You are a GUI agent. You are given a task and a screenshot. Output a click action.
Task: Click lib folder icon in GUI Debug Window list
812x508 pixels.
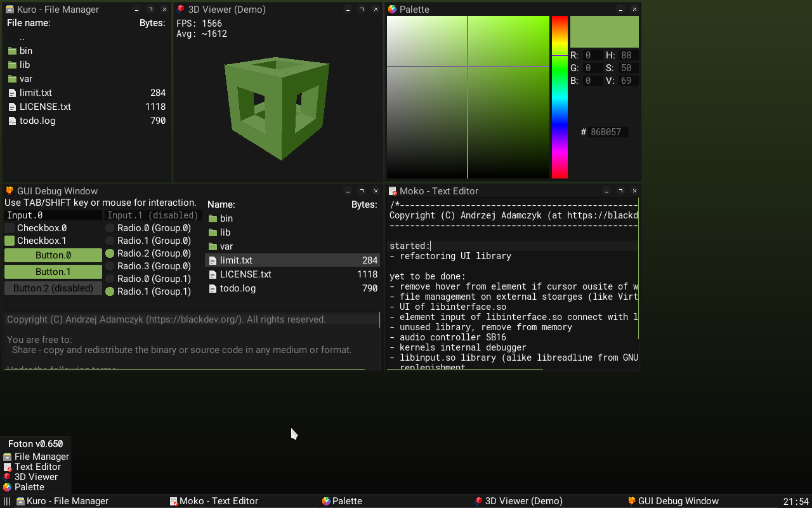coord(213,232)
